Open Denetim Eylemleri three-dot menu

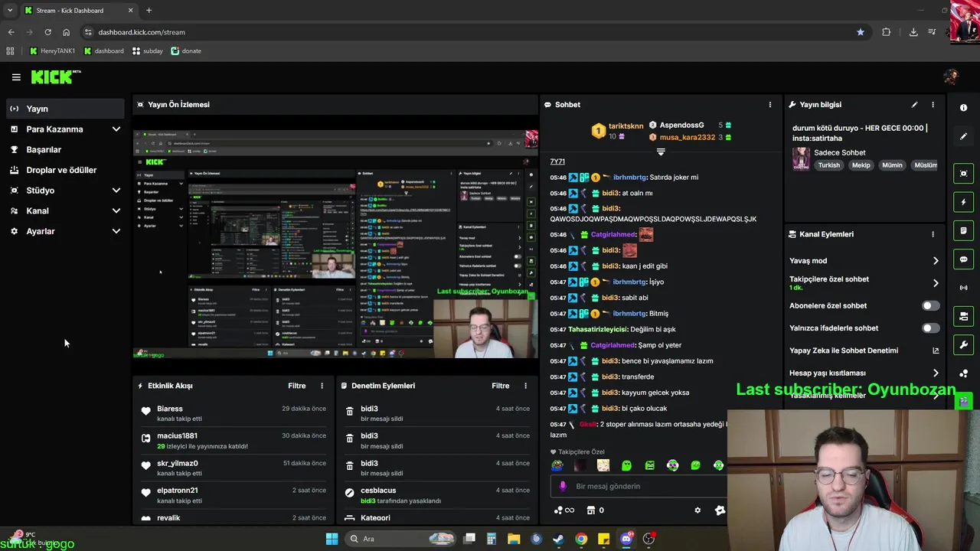525,386
